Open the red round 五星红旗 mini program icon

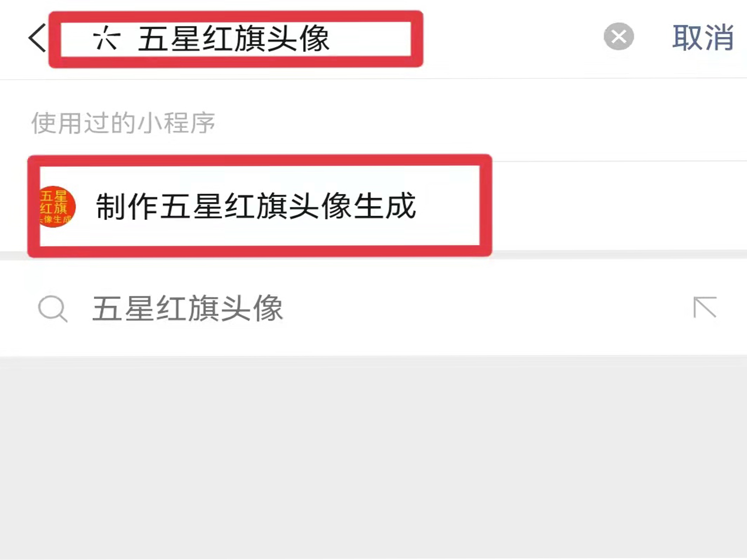click(56, 207)
